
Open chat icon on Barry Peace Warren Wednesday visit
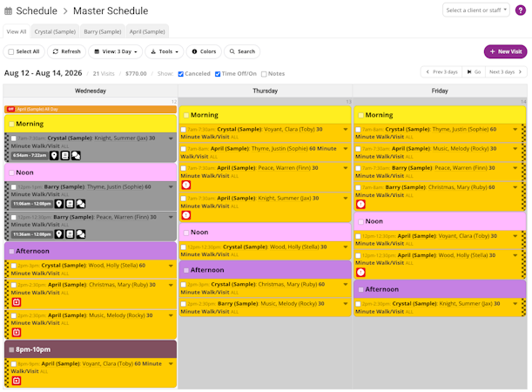(81, 233)
